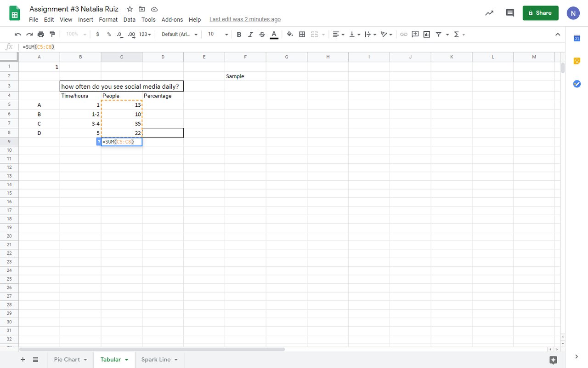Image resolution: width=588 pixels, height=368 pixels.
Task: Open the text color picker
Action: click(x=274, y=34)
